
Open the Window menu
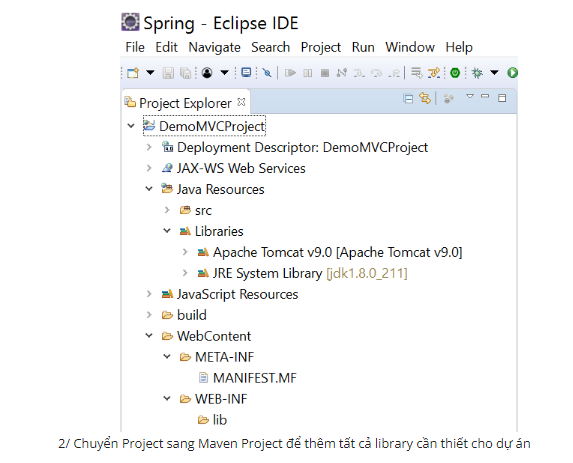click(410, 47)
